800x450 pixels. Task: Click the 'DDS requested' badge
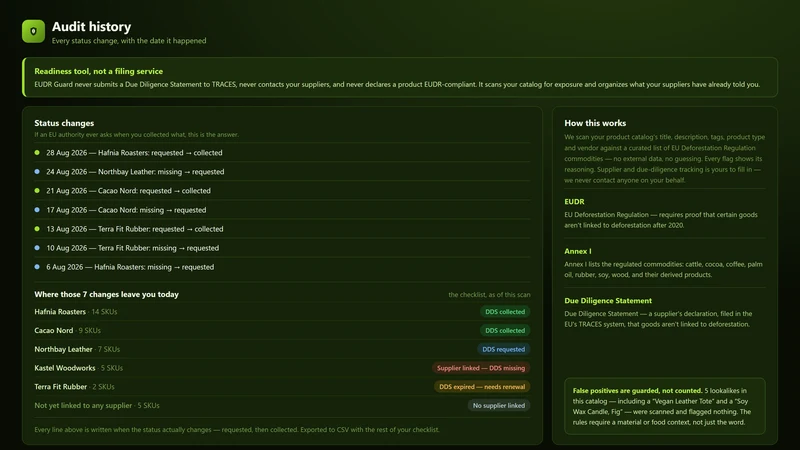(504, 349)
